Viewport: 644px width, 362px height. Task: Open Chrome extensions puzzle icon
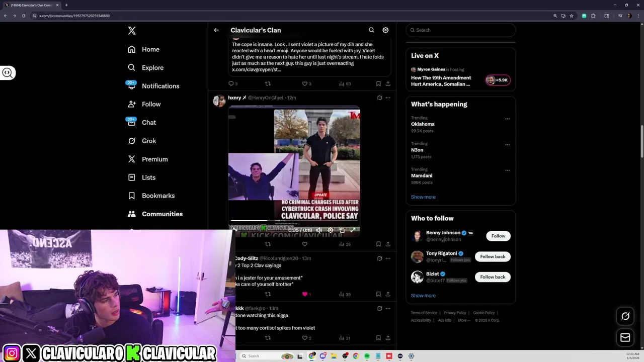click(x=593, y=16)
